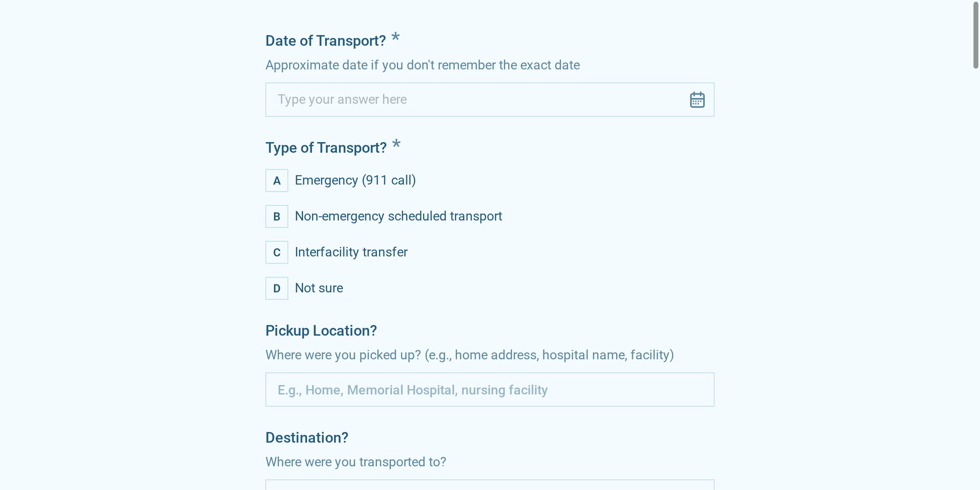Click the Date of Transport question heading

coord(325,41)
